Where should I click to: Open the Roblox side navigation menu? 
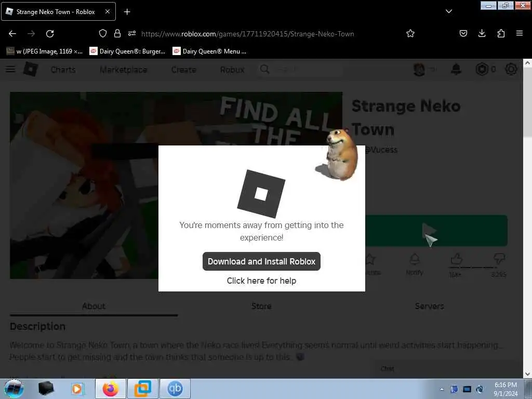(10, 69)
